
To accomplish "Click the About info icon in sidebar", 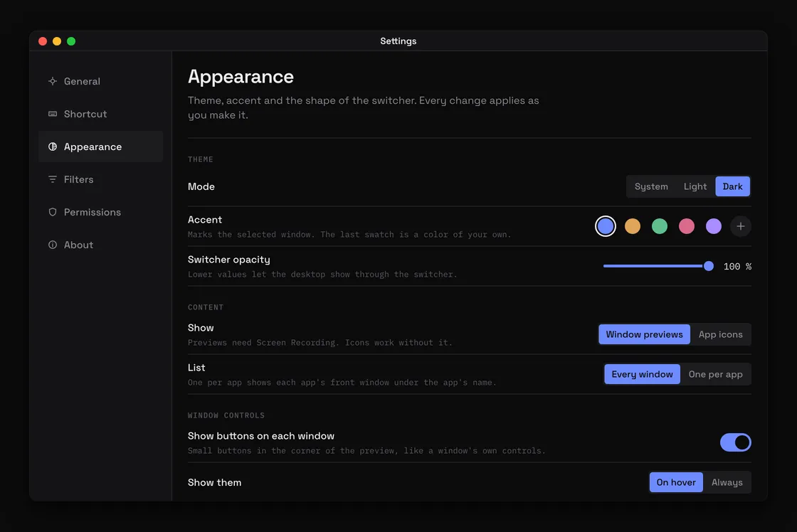I will click(53, 245).
